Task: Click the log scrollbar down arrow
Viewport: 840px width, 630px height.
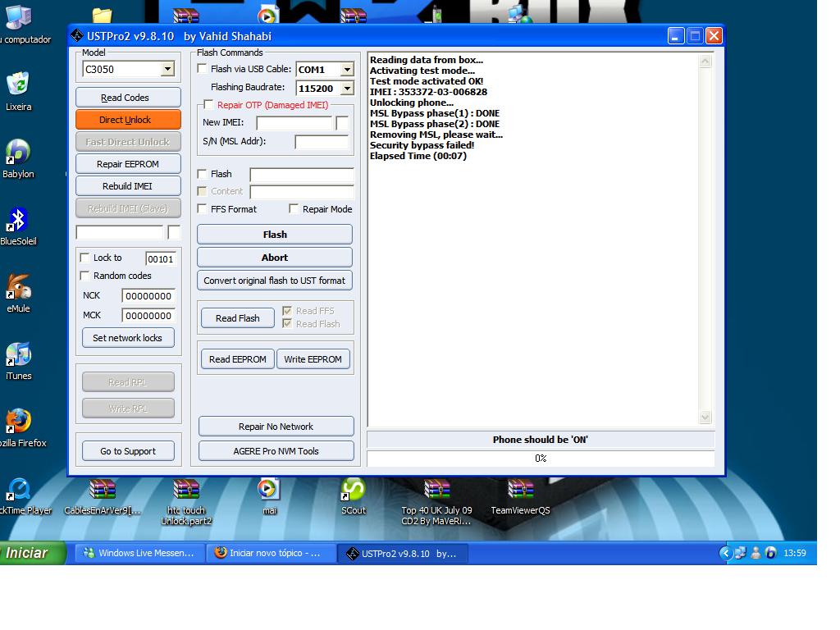Action: (x=705, y=418)
